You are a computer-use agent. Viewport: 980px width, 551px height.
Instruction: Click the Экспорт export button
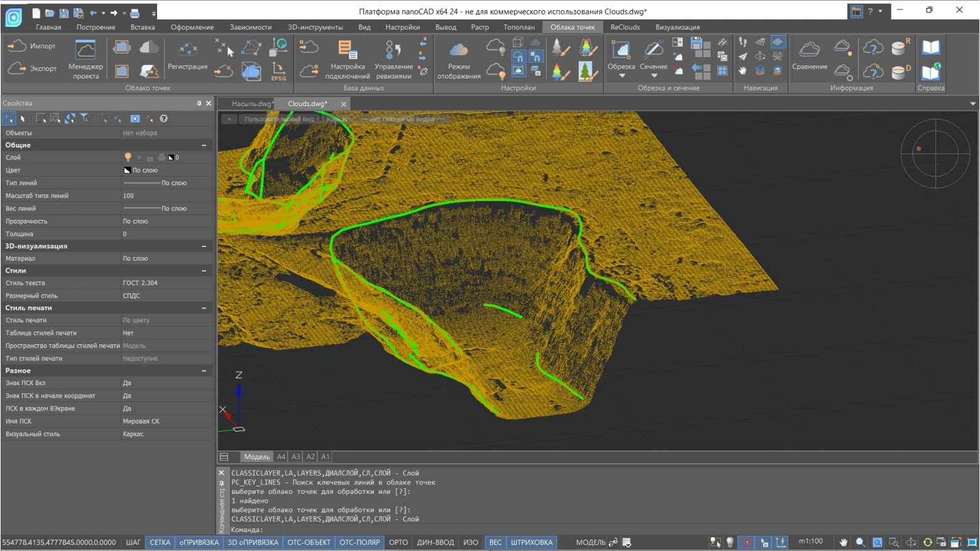(31, 68)
